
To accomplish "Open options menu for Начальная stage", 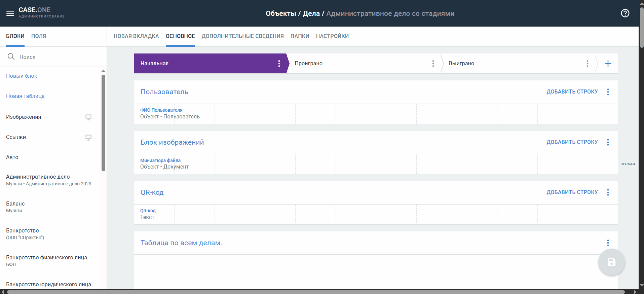I will tap(279, 64).
